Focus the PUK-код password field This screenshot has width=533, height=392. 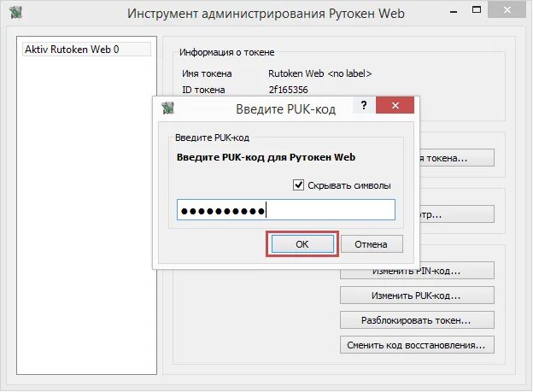point(286,210)
